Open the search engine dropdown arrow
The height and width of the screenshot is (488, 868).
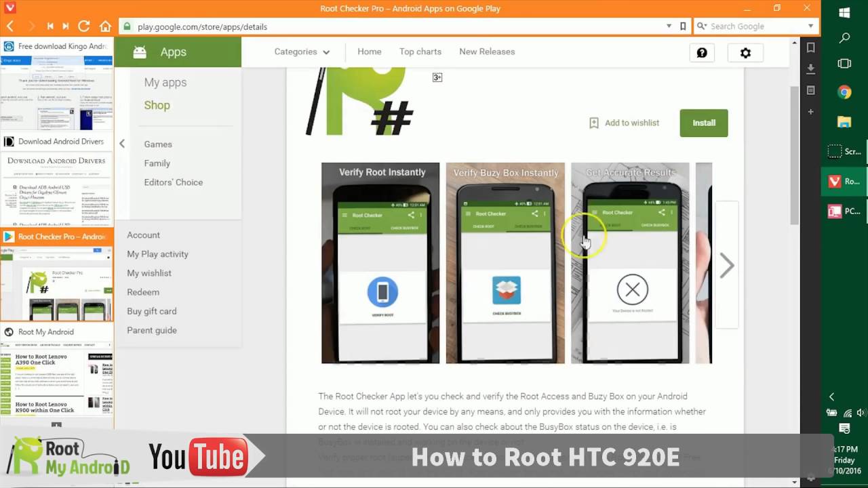coord(810,26)
